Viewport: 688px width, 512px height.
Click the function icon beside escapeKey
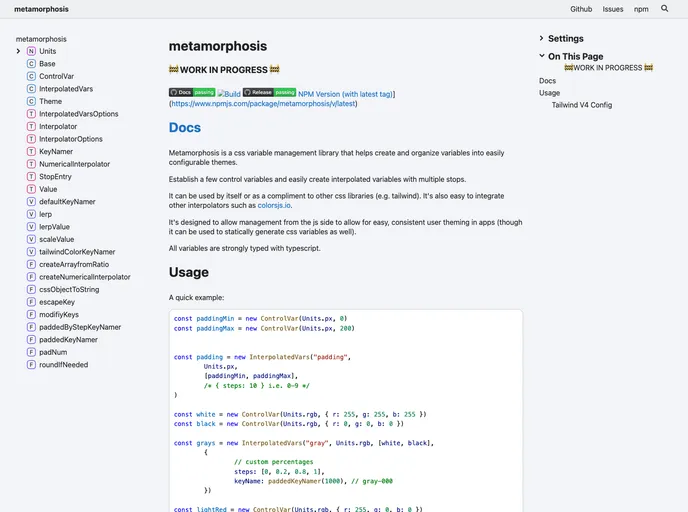point(31,301)
